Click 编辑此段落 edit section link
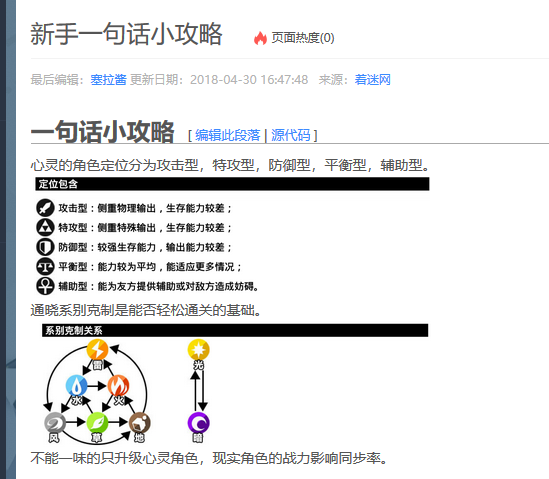This screenshot has width=549, height=479. pyautogui.click(x=228, y=135)
